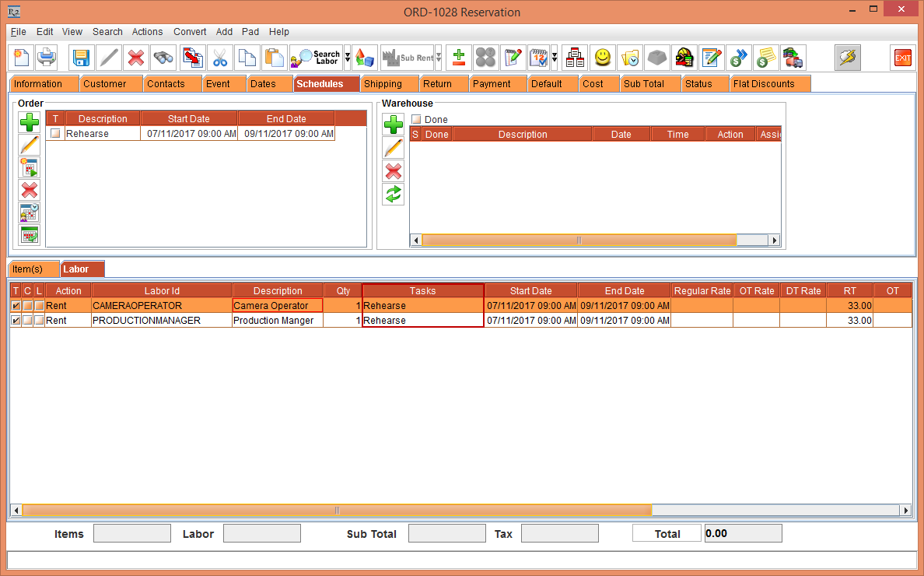Click the copy pages toolbar icon
This screenshot has height=576, width=924.
pyautogui.click(x=247, y=58)
